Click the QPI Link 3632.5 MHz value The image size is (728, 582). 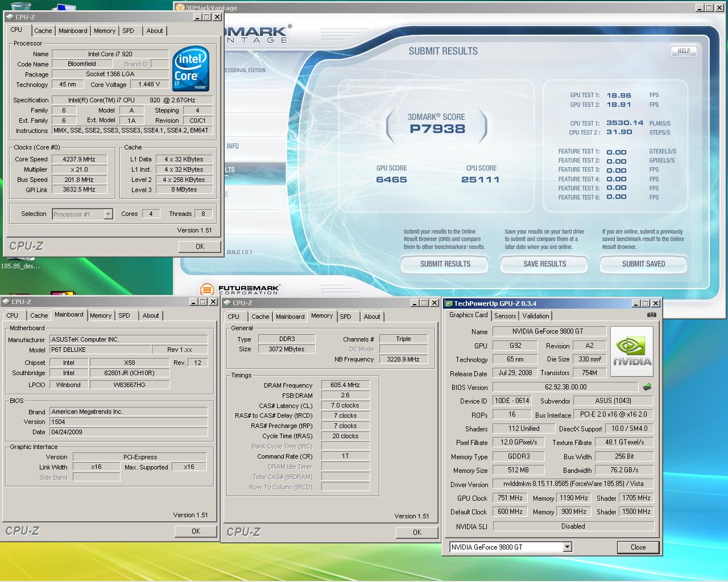[79, 189]
